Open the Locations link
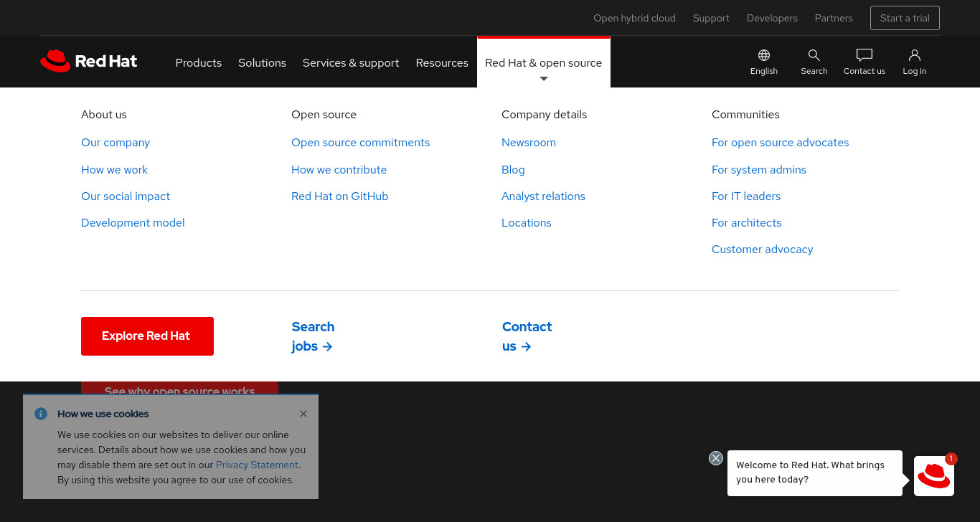Viewport: 980px width, 522px height. click(x=527, y=222)
